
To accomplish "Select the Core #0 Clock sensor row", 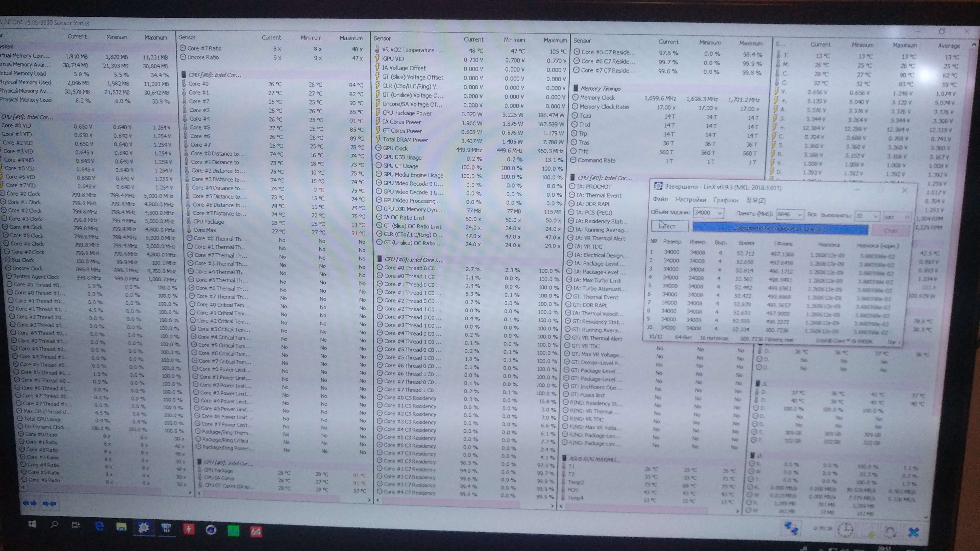I will pyautogui.click(x=23, y=194).
